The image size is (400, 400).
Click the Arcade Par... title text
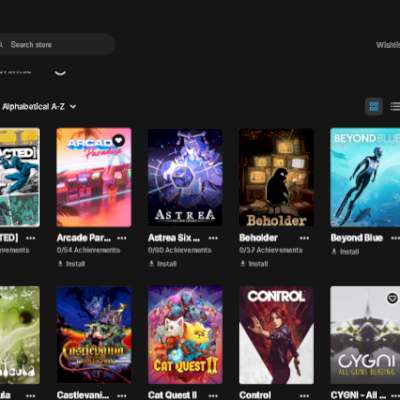pos(84,238)
